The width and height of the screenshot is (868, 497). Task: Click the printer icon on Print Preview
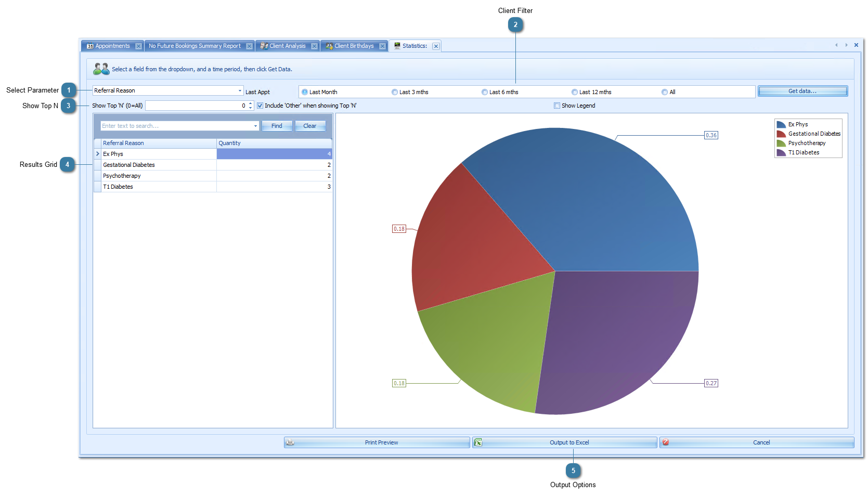pyautogui.click(x=290, y=442)
